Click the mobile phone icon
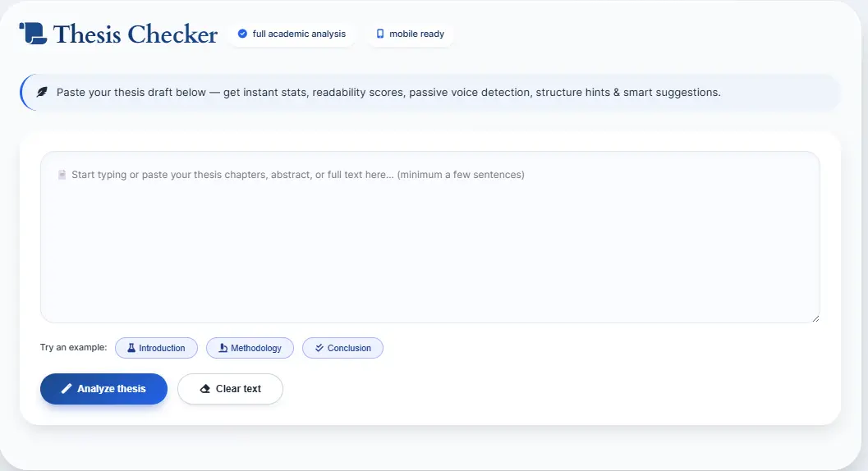This screenshot has width=868, height=471. [380, 34]
